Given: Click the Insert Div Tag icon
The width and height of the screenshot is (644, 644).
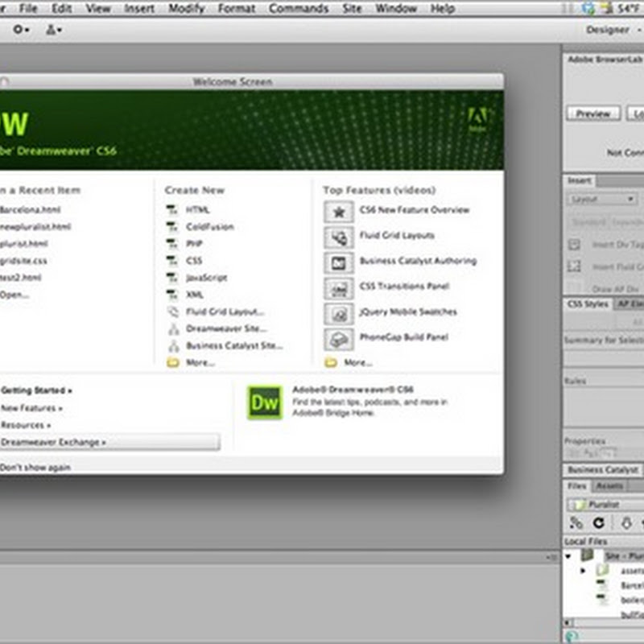Looking at the screenshot, I should tap(574, 245).
